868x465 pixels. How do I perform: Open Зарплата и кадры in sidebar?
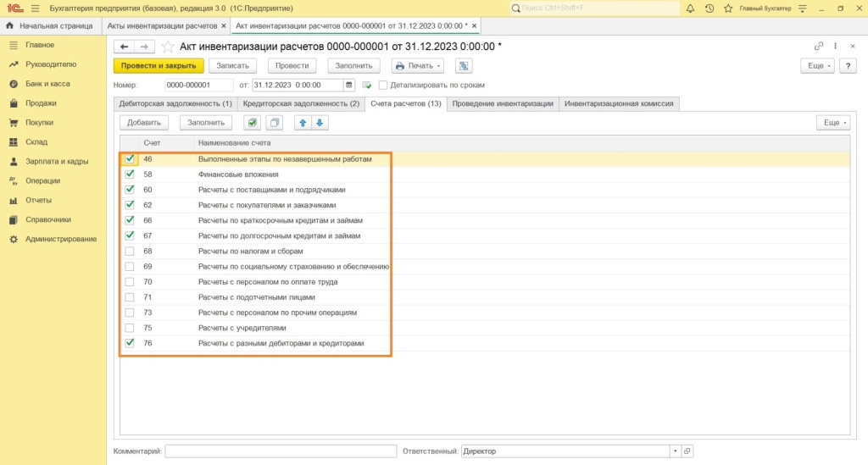[x=57, y=161]
